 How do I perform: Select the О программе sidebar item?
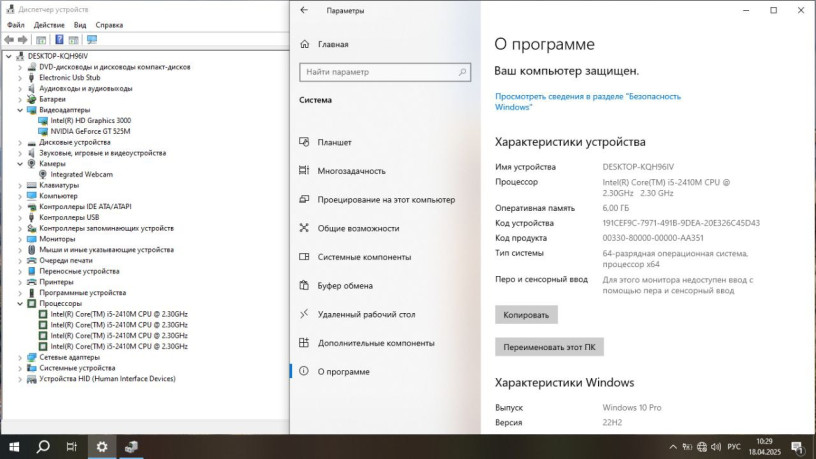[x=343, y=372]
